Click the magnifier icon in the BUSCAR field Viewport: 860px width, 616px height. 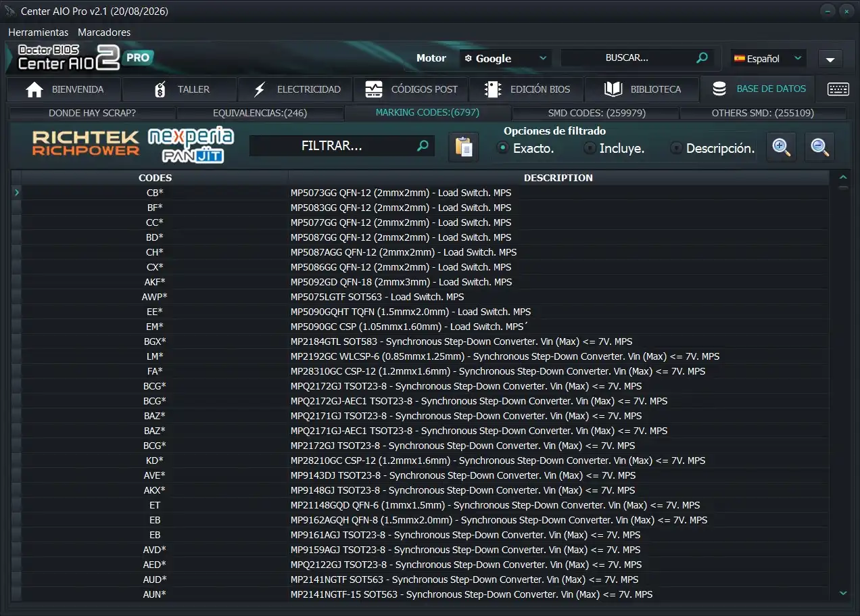pos(702,58)
